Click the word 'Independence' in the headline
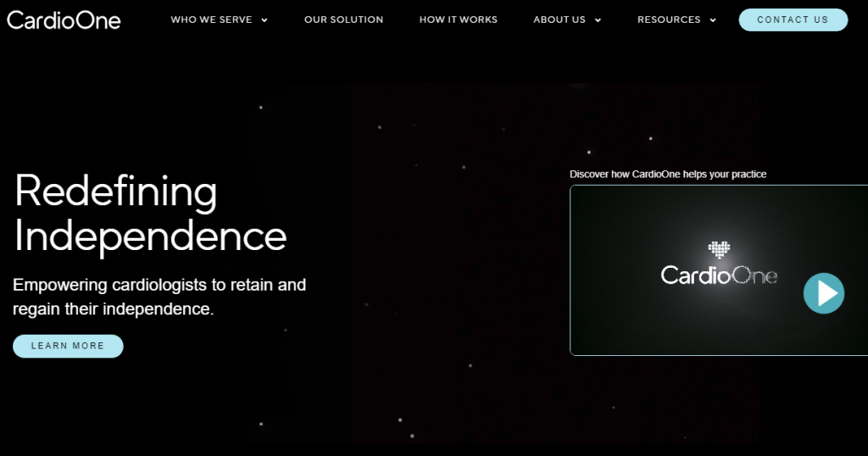 click(x=151, y=236)
